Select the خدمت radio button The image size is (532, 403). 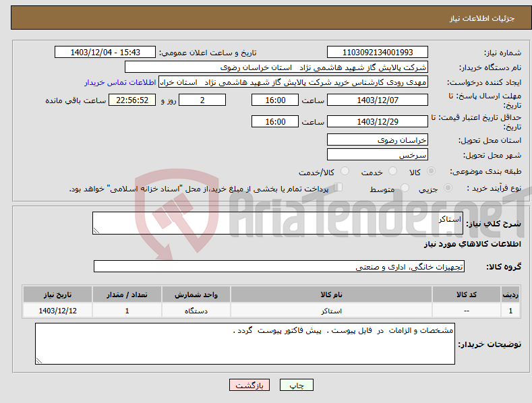[392, 171]
